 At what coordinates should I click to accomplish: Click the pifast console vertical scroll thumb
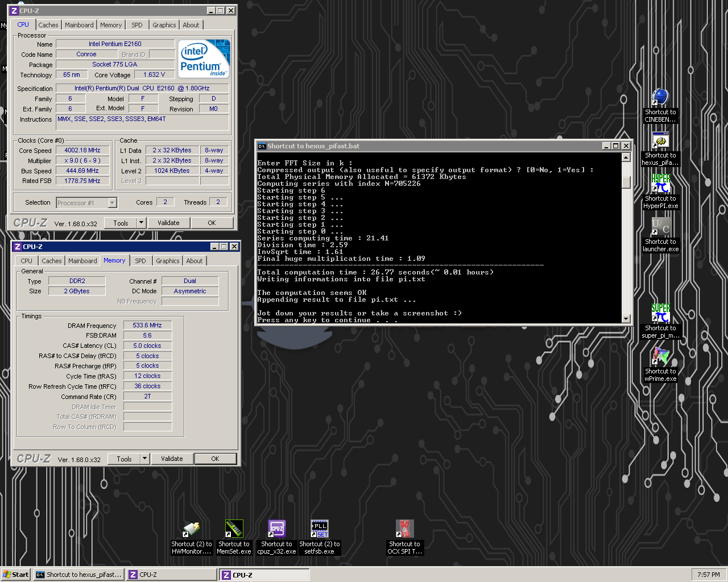coord(626,182)
